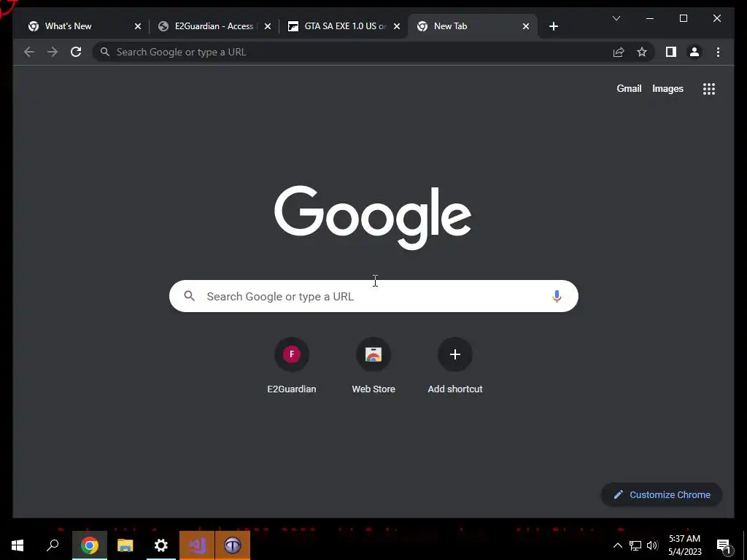This screenshot has height=560, width=747.
Task: Open the Windows Start menu
Action: point(18,545)
